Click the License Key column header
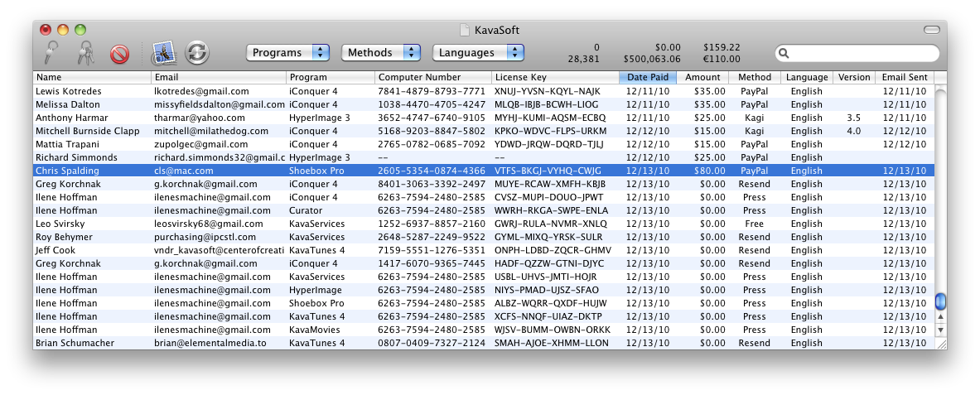 point(554,77)
